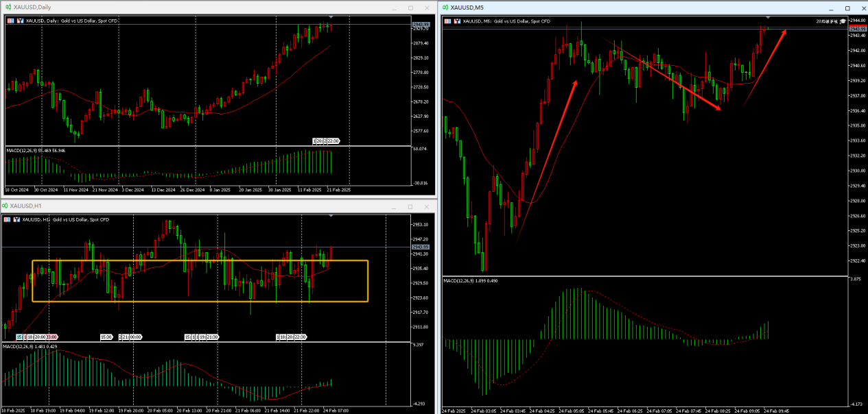
Task: Click the 2922.40 price level on M5 scale
Action: click(857, 261)
